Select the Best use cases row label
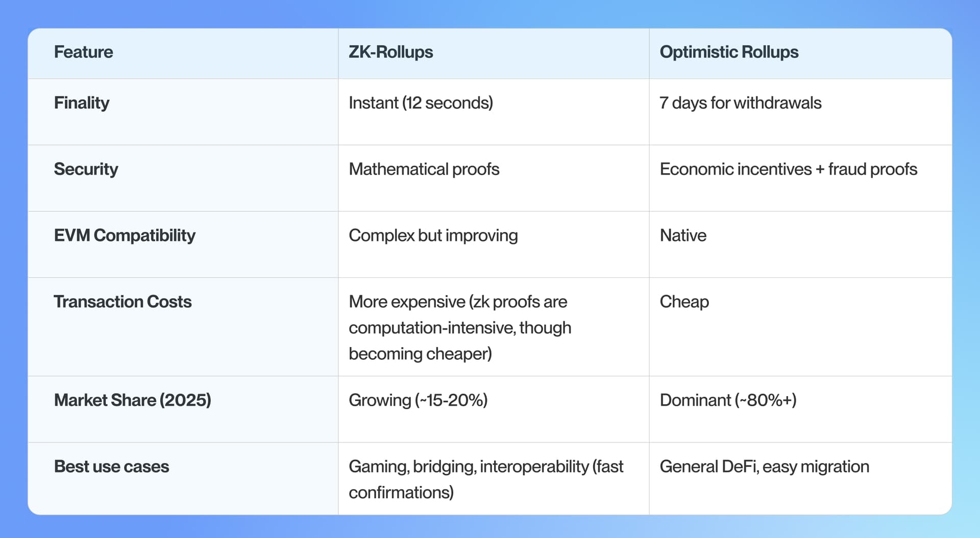This screenshot has width=980, height=538. pyautogui.click(x=111, y=467)
